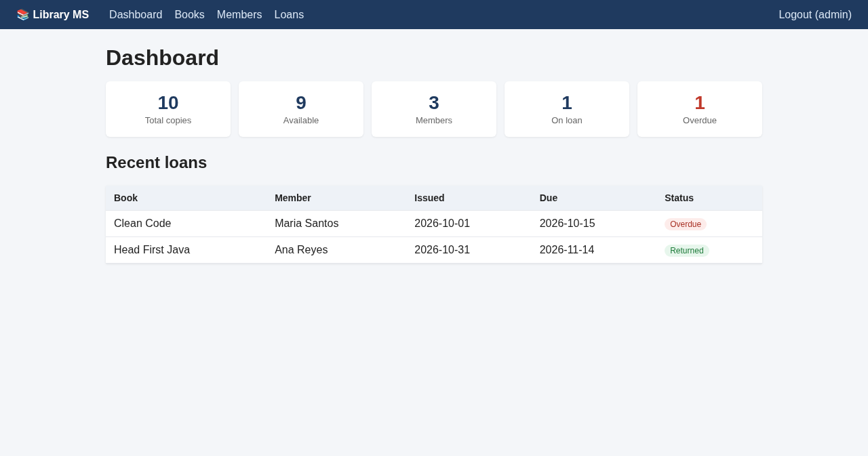This screenshot has width=868, height=456.
Task: Click the Overdue status badge
Action: tap(686, 224)
